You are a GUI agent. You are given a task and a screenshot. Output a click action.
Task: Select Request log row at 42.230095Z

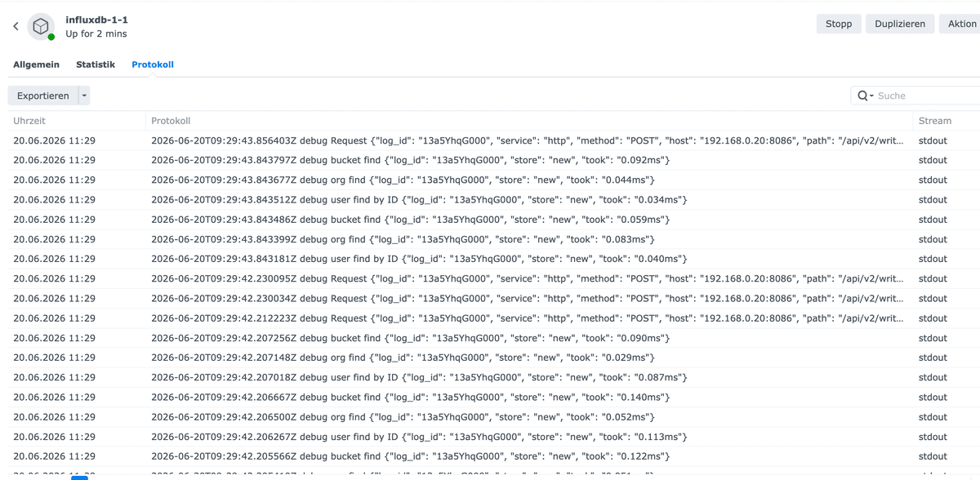coord(493,278)
